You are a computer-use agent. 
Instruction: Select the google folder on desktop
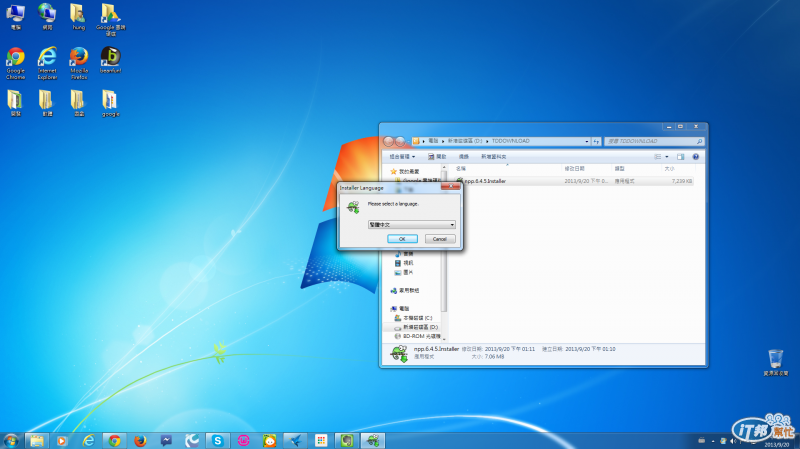(x=110, y=103)
